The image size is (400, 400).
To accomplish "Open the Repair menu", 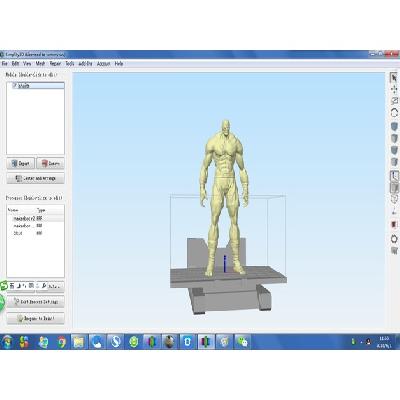I will (55, 63).
